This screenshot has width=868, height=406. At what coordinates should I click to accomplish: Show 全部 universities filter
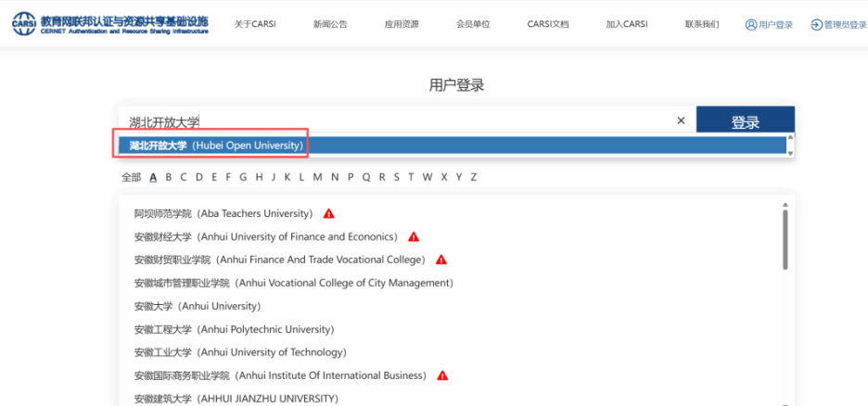click(x=131, y=177)
